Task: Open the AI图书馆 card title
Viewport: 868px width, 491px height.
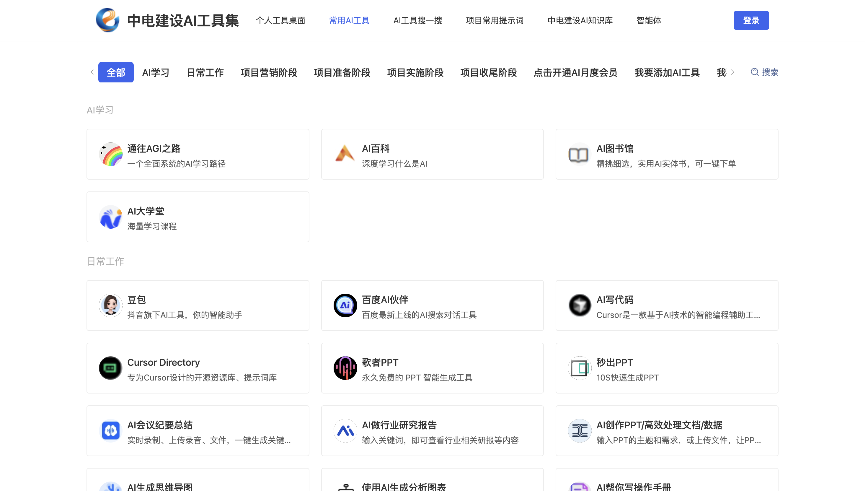Action: pyautogui.click(x=617, y=149)
